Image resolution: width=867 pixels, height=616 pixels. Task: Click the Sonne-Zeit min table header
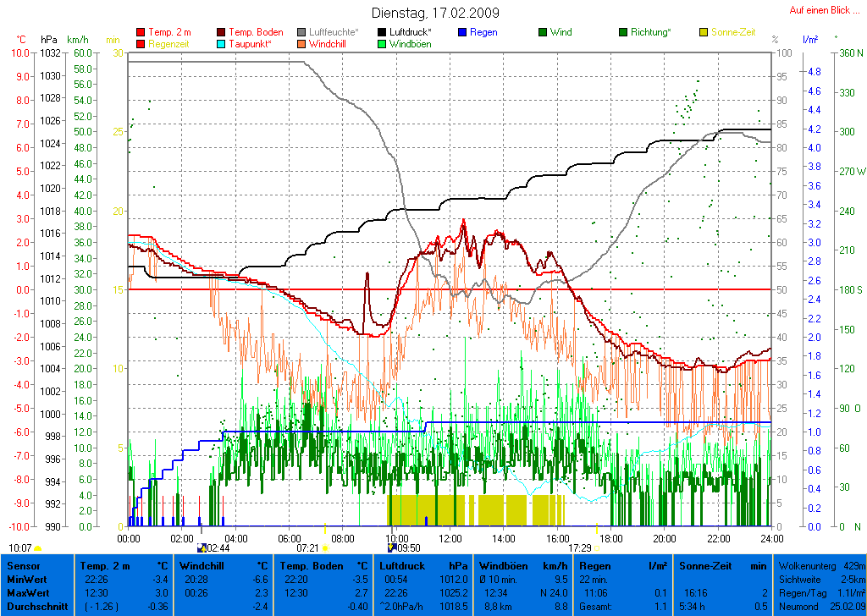(722, 565)
